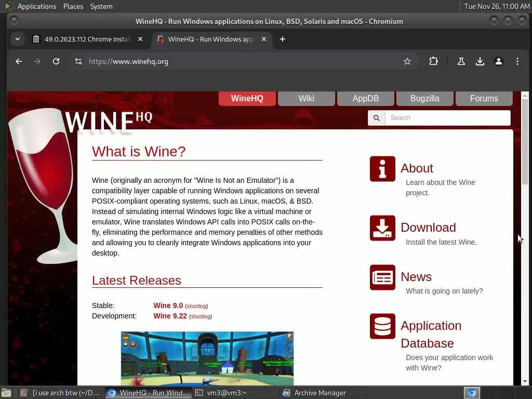532x399 pixels.
Task: Bookmark this page with the star icon
Action: [x=407, y=61]
